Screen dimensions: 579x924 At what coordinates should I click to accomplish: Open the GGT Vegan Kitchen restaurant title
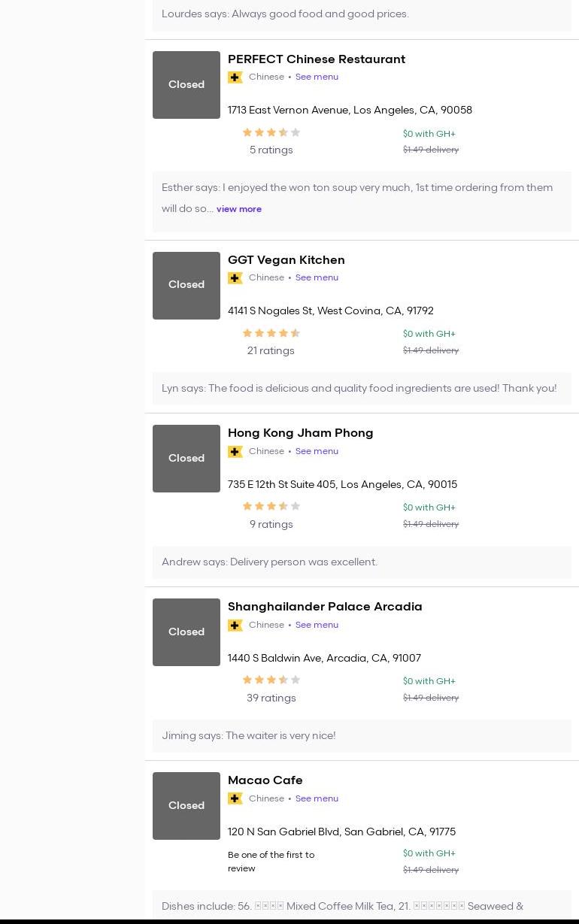pyautogui.click(x=286, y=260)
